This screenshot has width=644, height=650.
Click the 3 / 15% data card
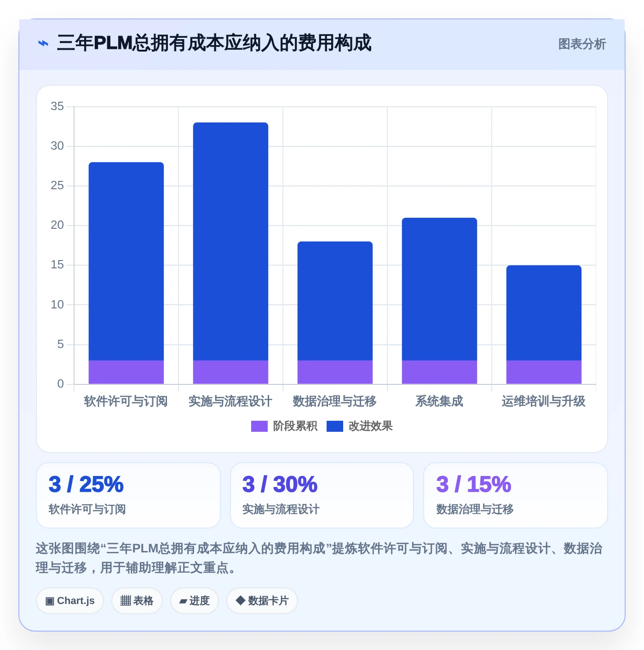516,495
